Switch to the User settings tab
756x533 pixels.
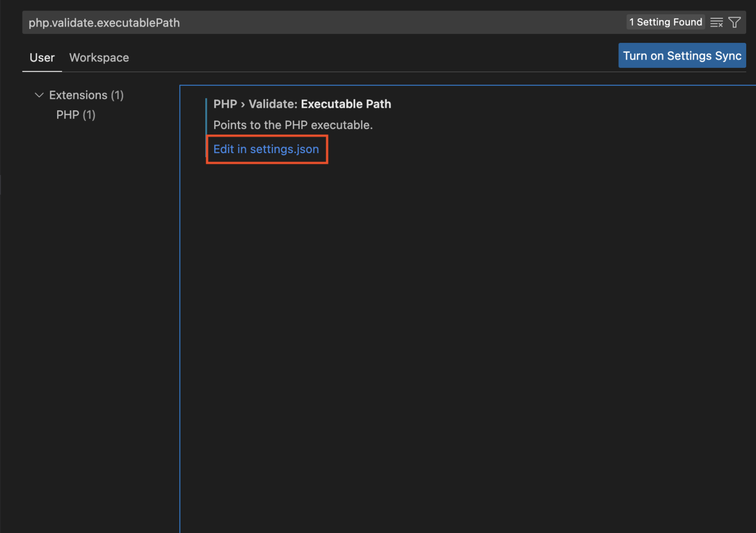click(42, 58)
